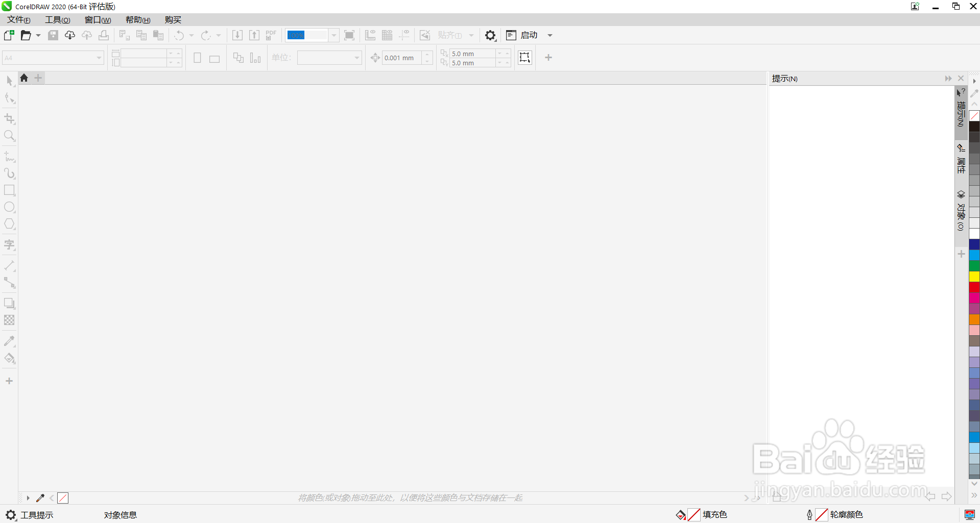Screen dimensions: 980x523
Task: Add a new document tab with plus
Action: point(38,78)
